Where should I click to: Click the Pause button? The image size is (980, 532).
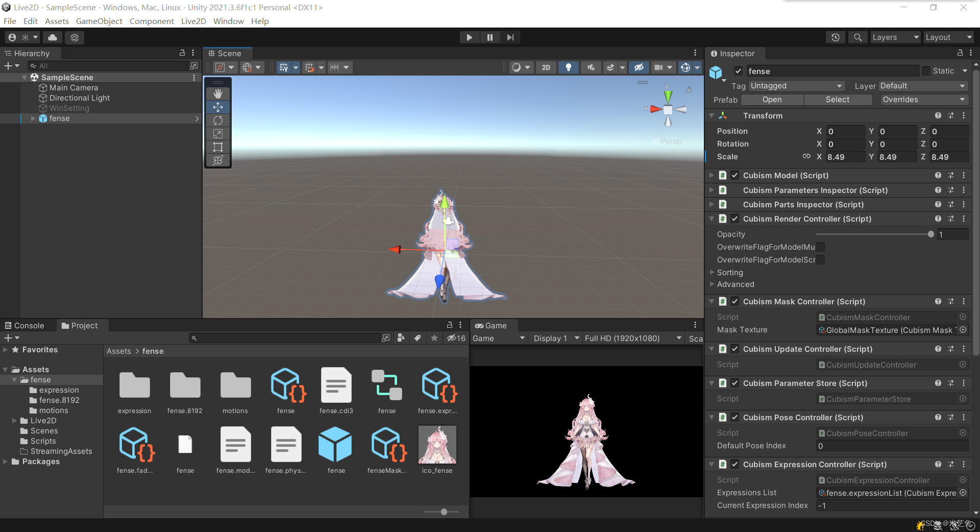pyautogui.click(x=490, y=37)
